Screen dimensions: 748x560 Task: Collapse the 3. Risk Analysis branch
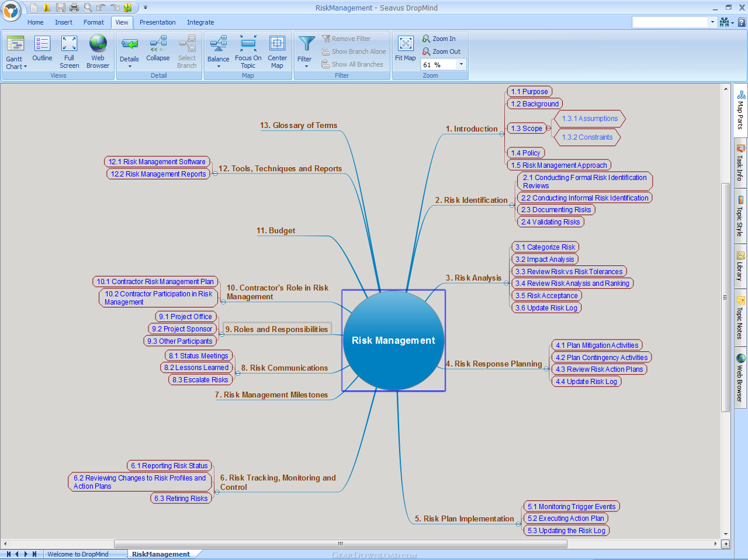506,283
